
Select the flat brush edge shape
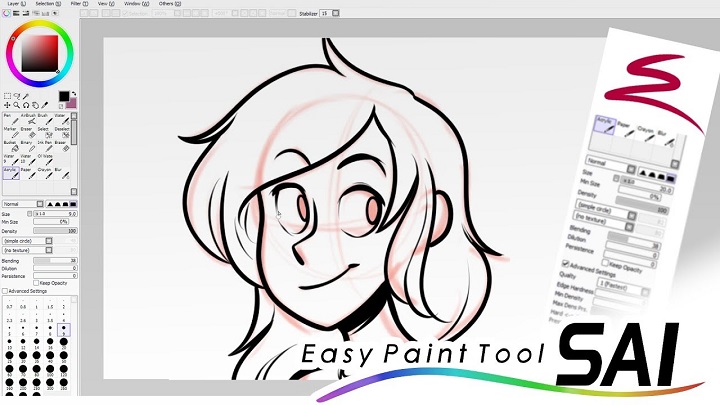coord(73,204)
